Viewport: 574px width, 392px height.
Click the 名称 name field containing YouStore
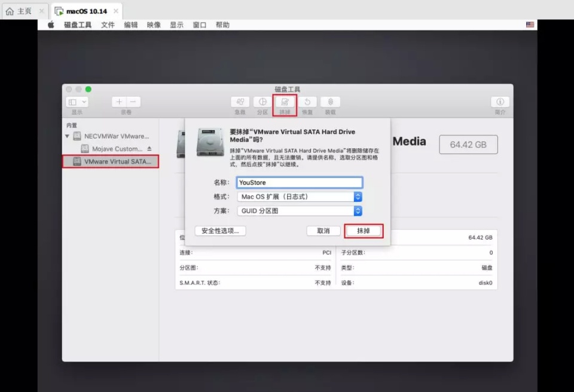(300, 182)
